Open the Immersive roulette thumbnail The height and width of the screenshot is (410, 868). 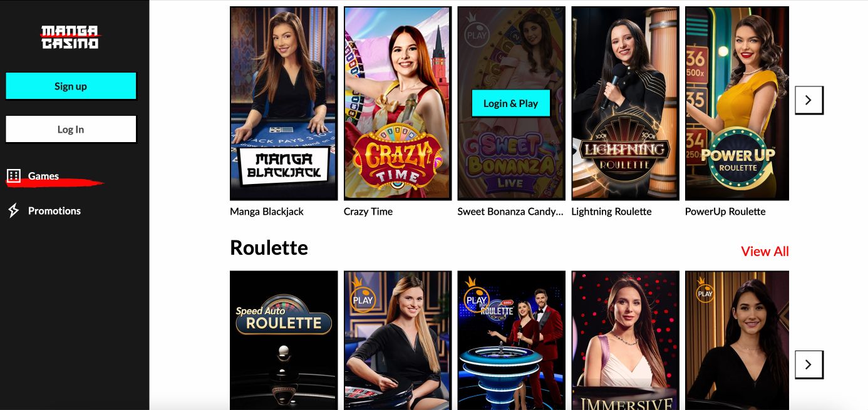(x=625, y=341)
